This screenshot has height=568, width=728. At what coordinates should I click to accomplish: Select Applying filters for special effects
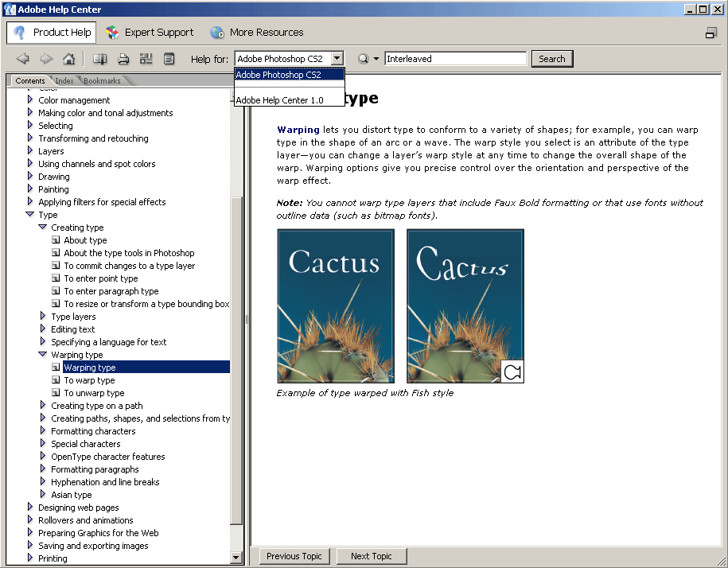[x=102, y=202]
